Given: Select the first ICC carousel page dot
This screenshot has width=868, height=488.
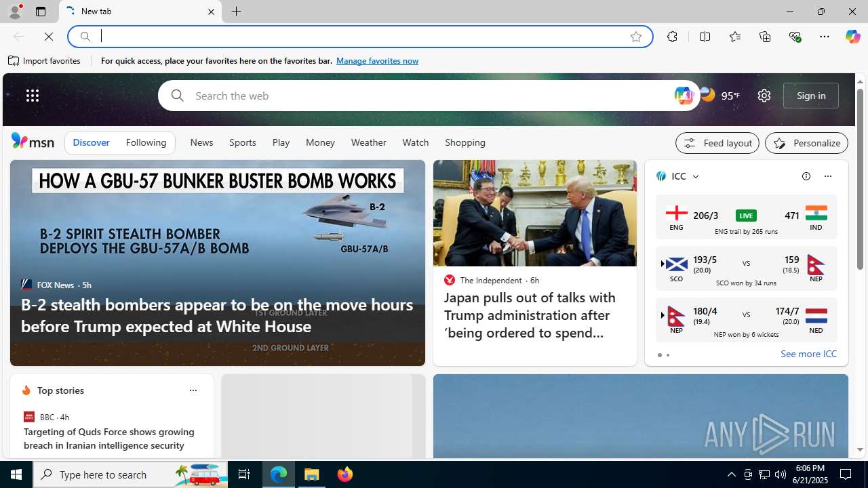Looking at the screenshot, I should click(659, 355).
